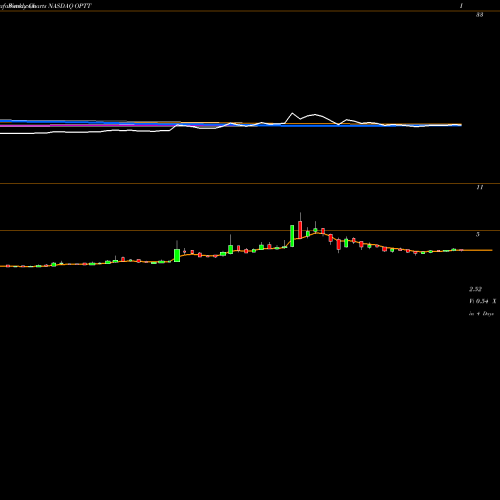The width and height of the screenshot is (500, 500).
Task: Click the 2.52 current price value
Action: coord(475,289)
